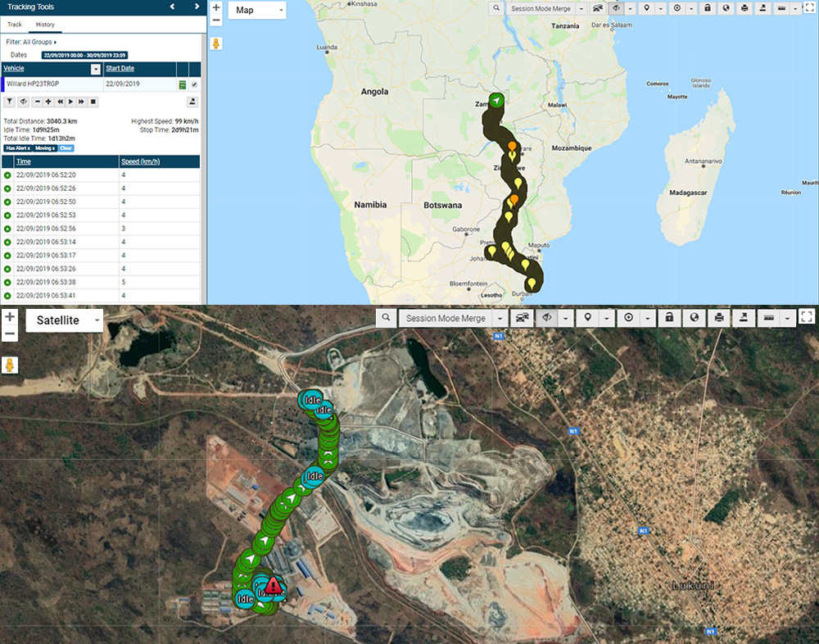819x644 pixels.
Task: Click the search magnifier in top map toolbar
Action: pos(497,8)
